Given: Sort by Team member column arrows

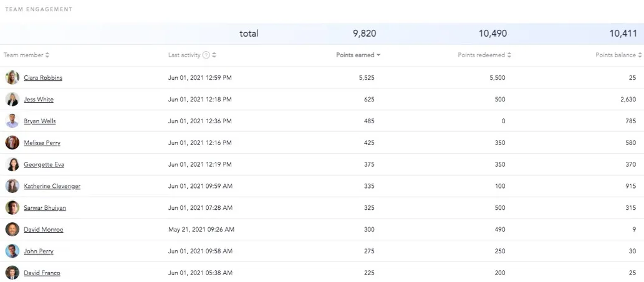Looking at the screenshot, I should tap(47, 55).
